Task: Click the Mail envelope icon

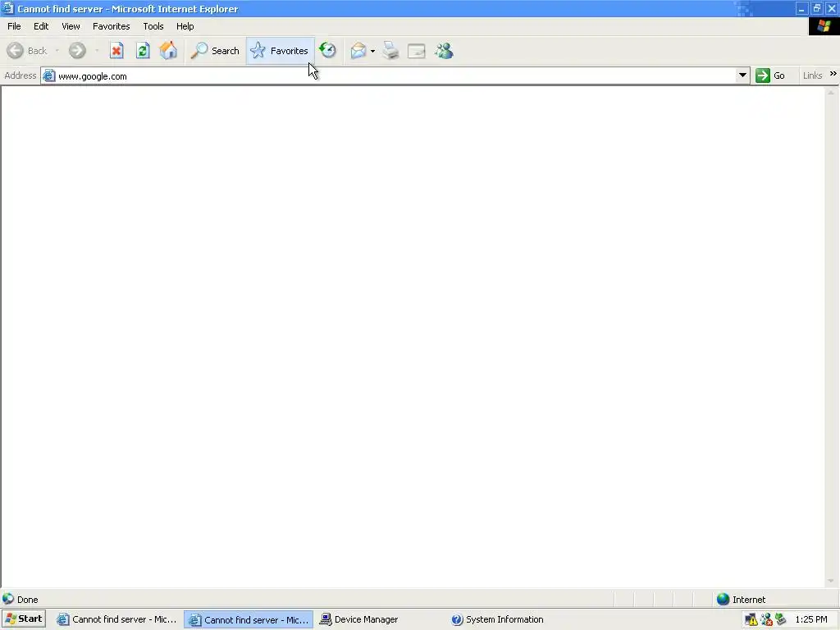Action: 358,51
